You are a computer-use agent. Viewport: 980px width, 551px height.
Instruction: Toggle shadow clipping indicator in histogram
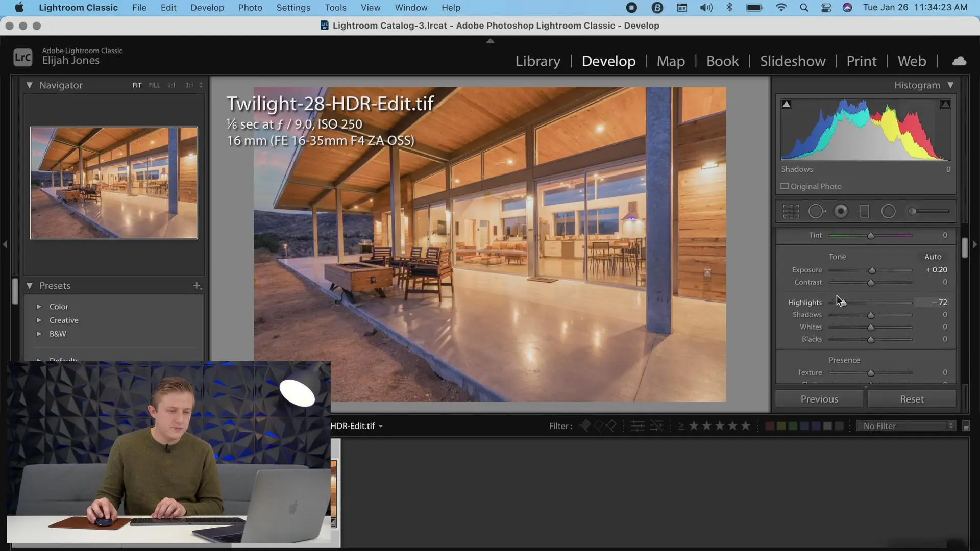[787, 104]
